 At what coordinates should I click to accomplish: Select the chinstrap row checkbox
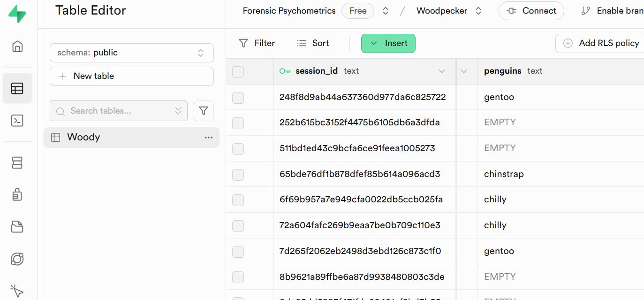(238, 174)
